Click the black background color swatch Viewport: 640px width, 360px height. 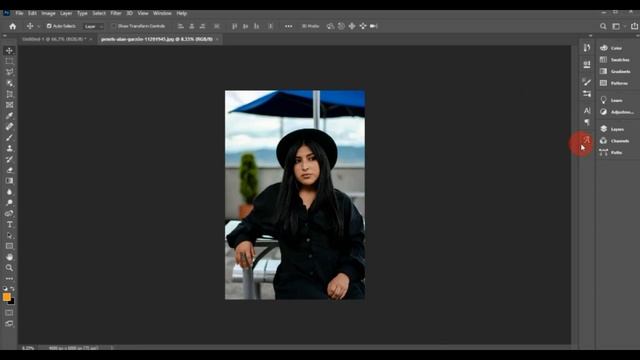click(x=12, y=302)
